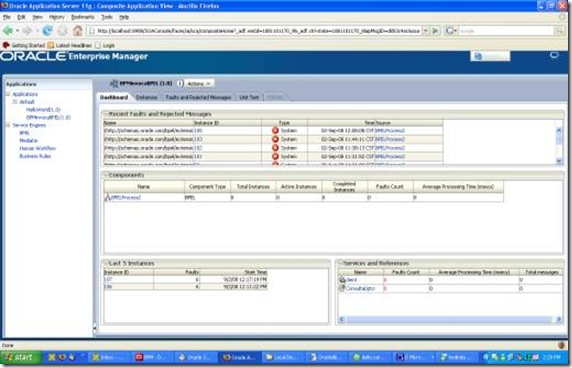Open the Bookmarks menu
The image size is (572, 368).
(82, 17)
